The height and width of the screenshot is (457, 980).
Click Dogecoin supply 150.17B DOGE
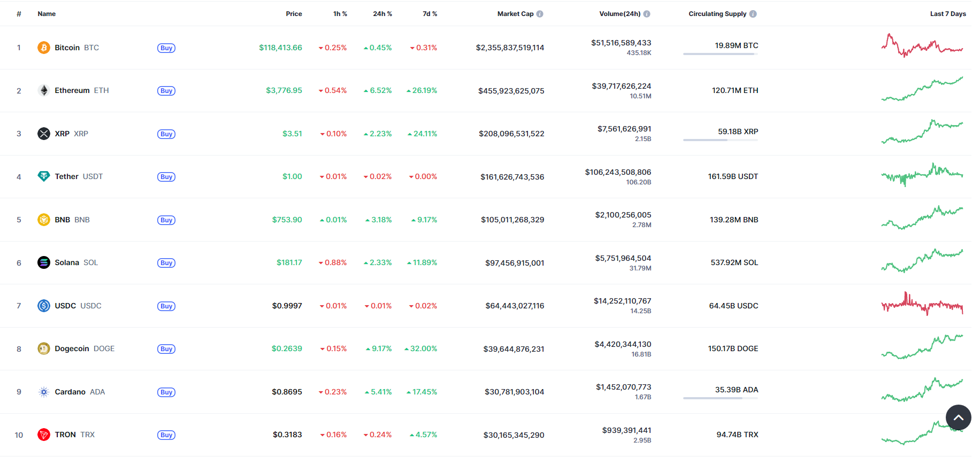click(x=733, y=348)
